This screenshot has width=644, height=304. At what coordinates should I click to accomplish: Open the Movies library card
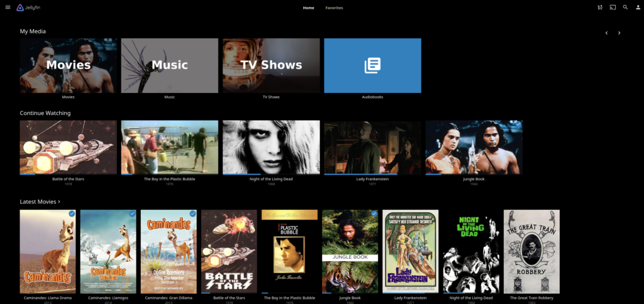click(68, 66)
